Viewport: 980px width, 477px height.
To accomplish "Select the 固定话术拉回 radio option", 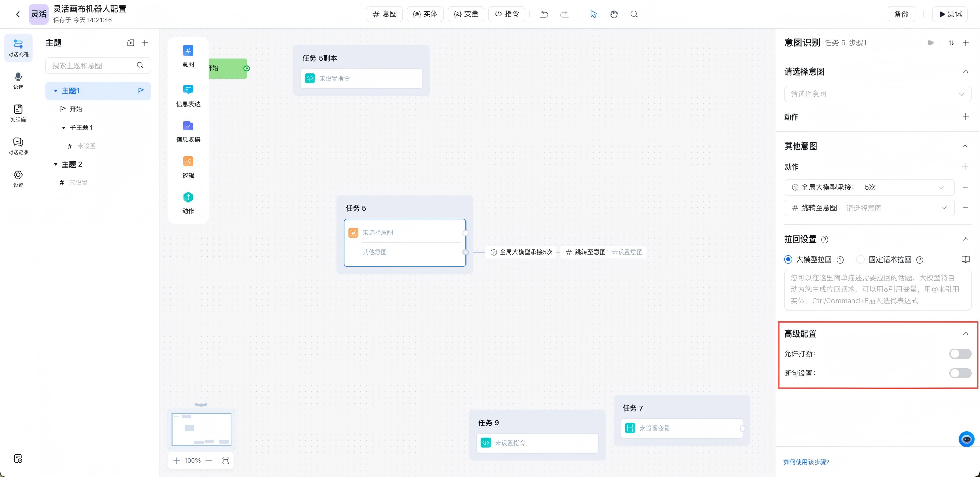I will click(861, 259).
